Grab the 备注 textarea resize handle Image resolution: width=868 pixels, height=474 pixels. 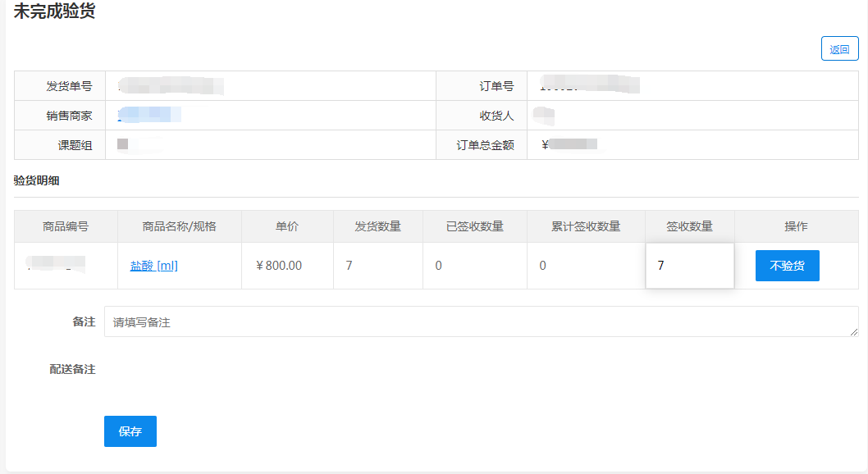tap(854, 332)
